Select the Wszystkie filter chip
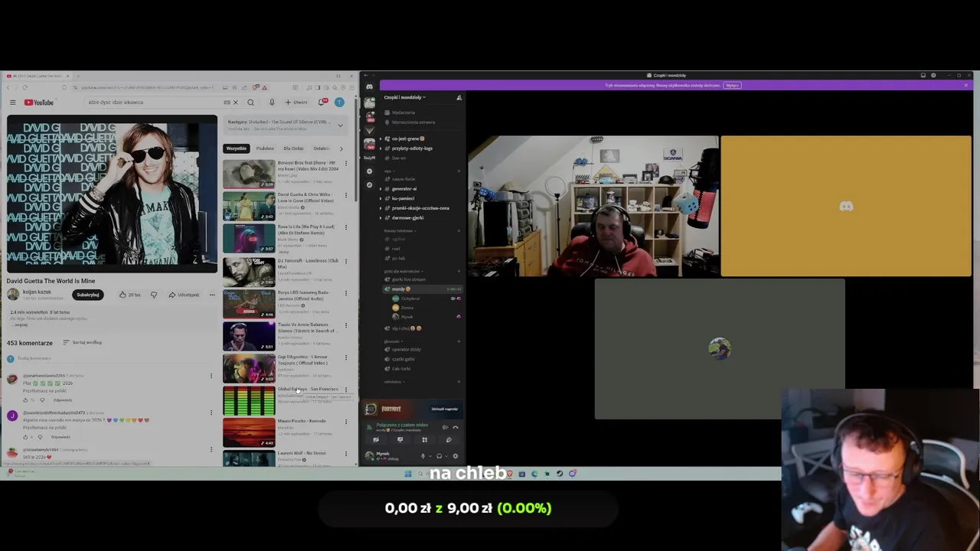 (x=237, y=148)
